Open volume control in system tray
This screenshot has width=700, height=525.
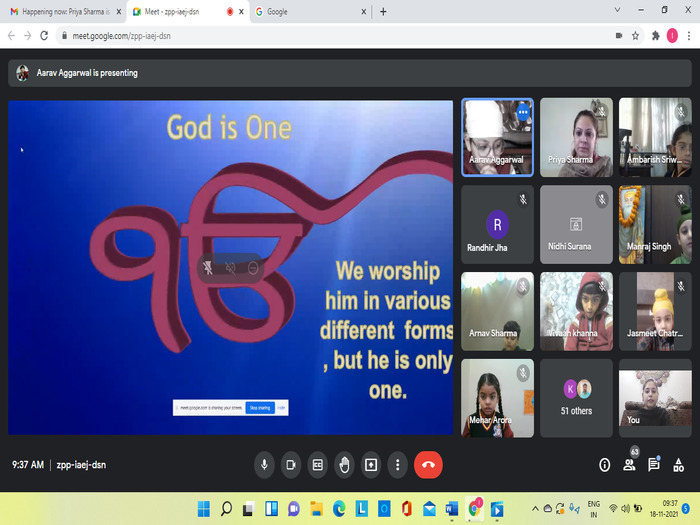(625, 508)
